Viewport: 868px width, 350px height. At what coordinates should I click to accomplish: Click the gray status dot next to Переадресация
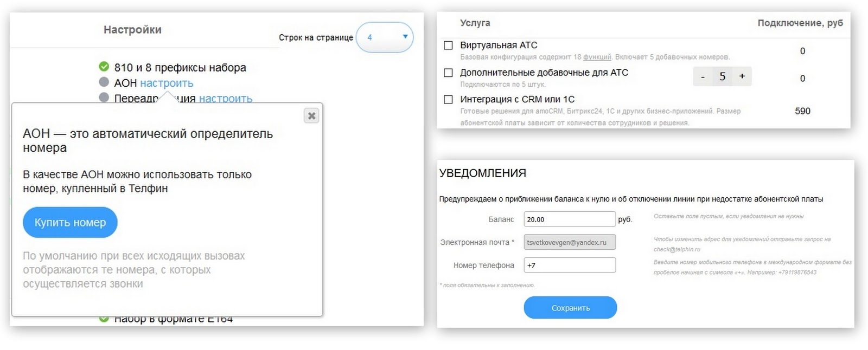click(x=103, y=99)
